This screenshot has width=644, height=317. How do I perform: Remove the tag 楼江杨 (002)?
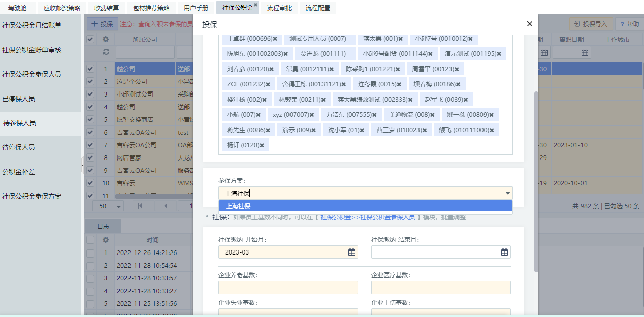265,100
